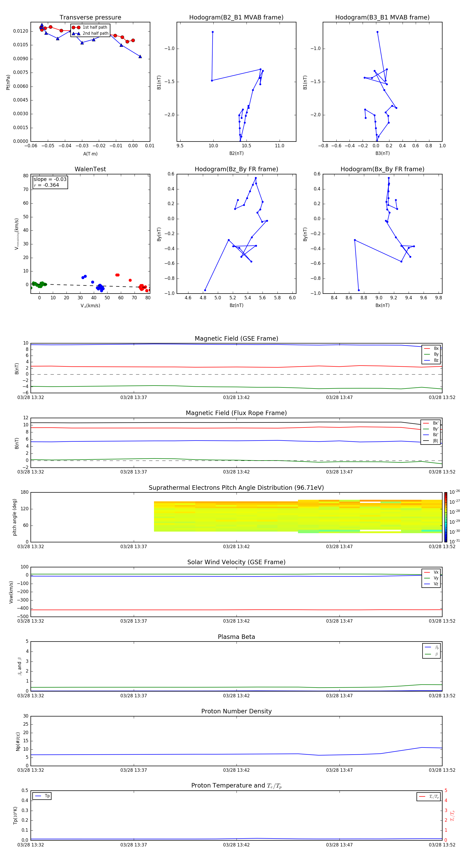The width and height of the screenshot is (473, 868).
Task: Click the 'Vremaining(km/s)' axis label
Action: click(x=17, y=234)
